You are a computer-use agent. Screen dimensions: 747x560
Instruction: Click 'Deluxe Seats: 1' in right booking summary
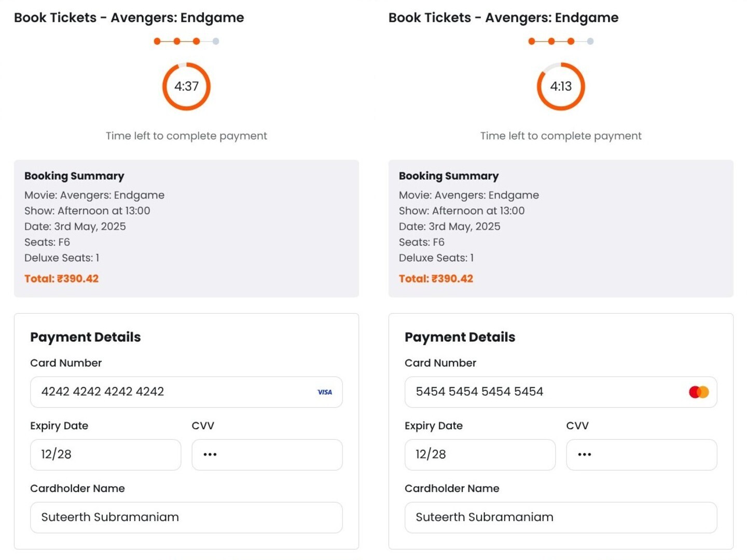click(x=436, y=258)
